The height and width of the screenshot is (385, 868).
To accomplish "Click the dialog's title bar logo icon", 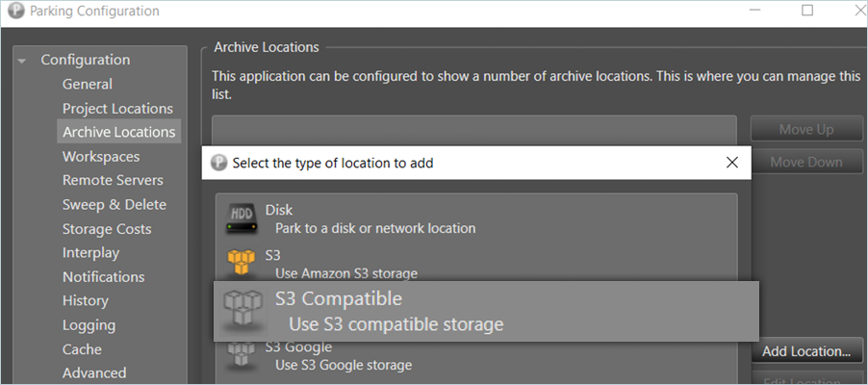I will click(218, 163).
